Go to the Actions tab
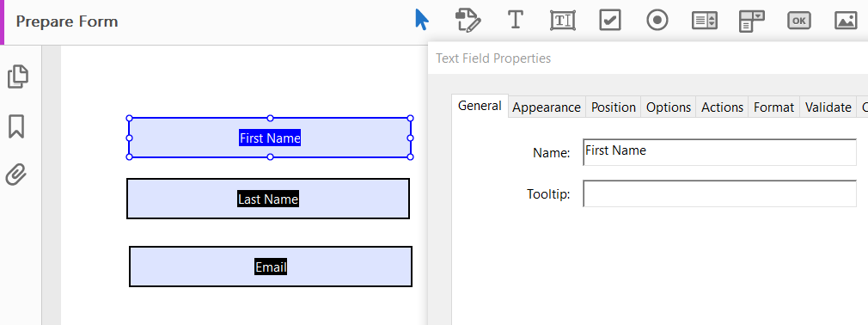868x325 pixels. pos(723,107)
